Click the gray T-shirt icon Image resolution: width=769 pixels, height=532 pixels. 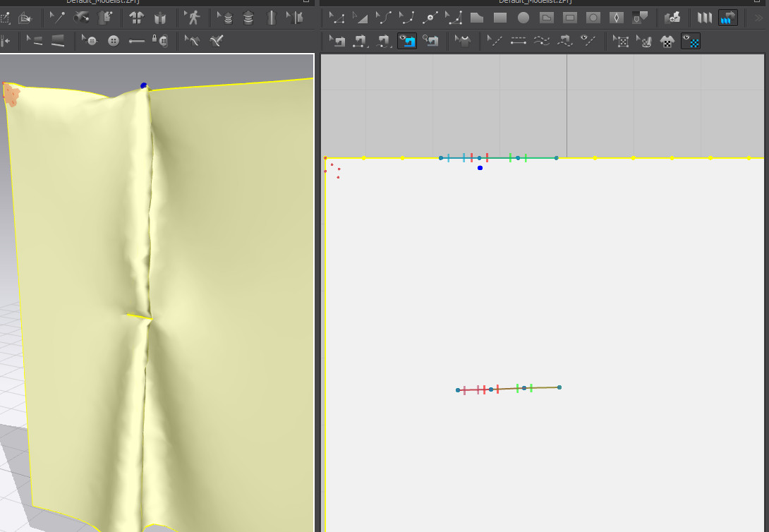[463, 42]
